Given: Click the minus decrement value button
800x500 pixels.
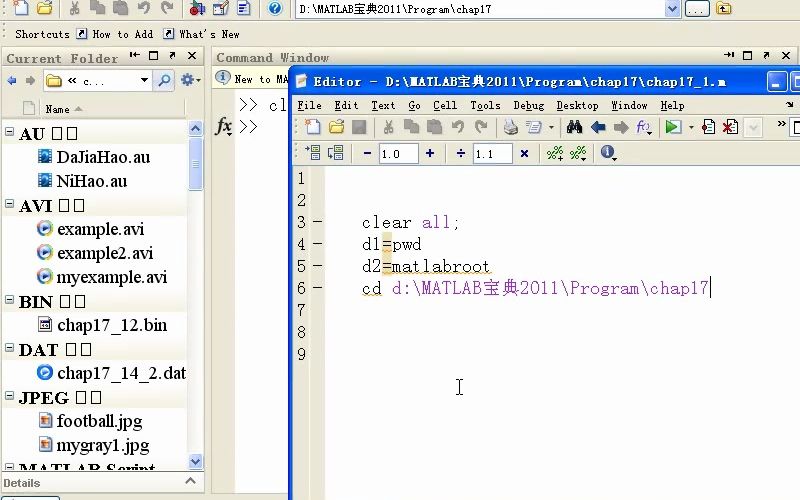Looking at the screenshot, I should pos(367,153).
